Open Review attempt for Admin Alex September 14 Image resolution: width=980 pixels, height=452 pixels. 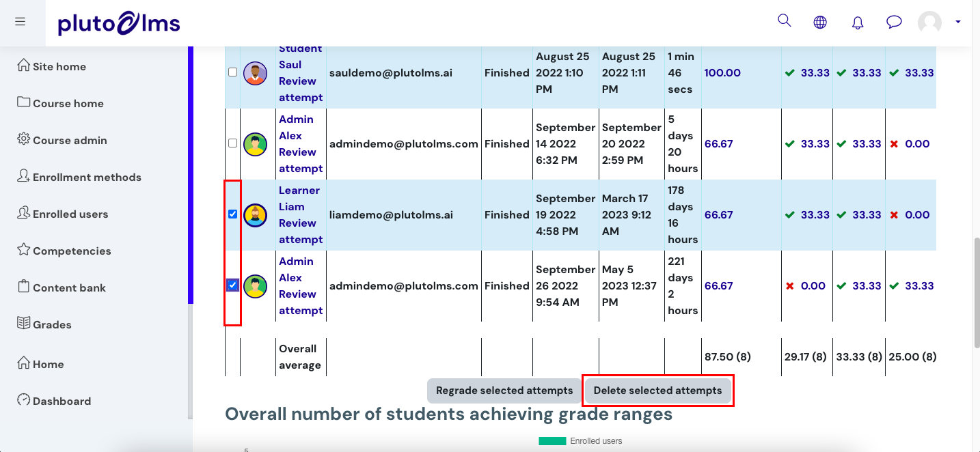pyautogui.click(x=301, y=160)
